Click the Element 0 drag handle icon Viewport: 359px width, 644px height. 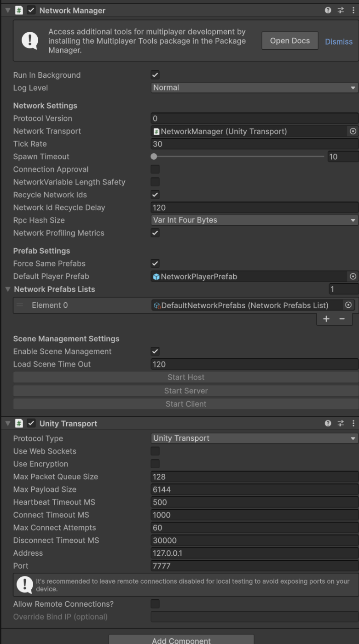[20, 305]
